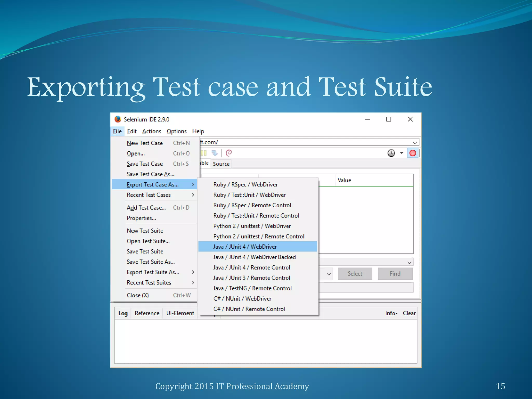Open Properties... from File menu
The height and width of the screenshot is (399, 532).
(x=155, y=218)
